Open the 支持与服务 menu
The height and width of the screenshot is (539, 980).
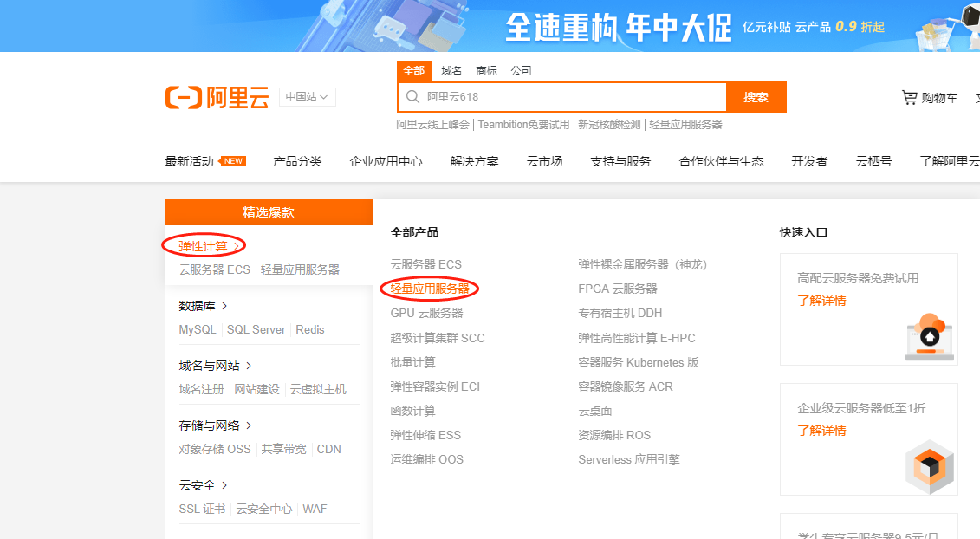pyautogui.click(x=620, y=161)
